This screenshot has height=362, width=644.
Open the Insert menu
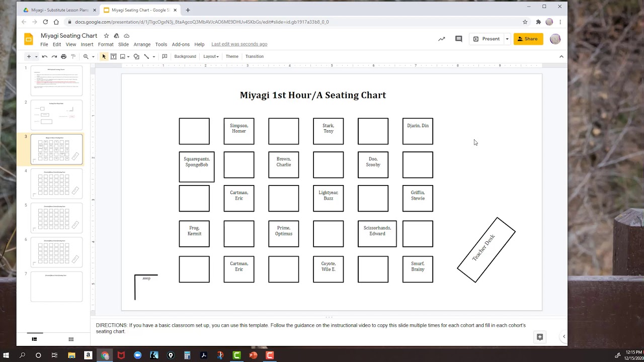coord(87,44)
